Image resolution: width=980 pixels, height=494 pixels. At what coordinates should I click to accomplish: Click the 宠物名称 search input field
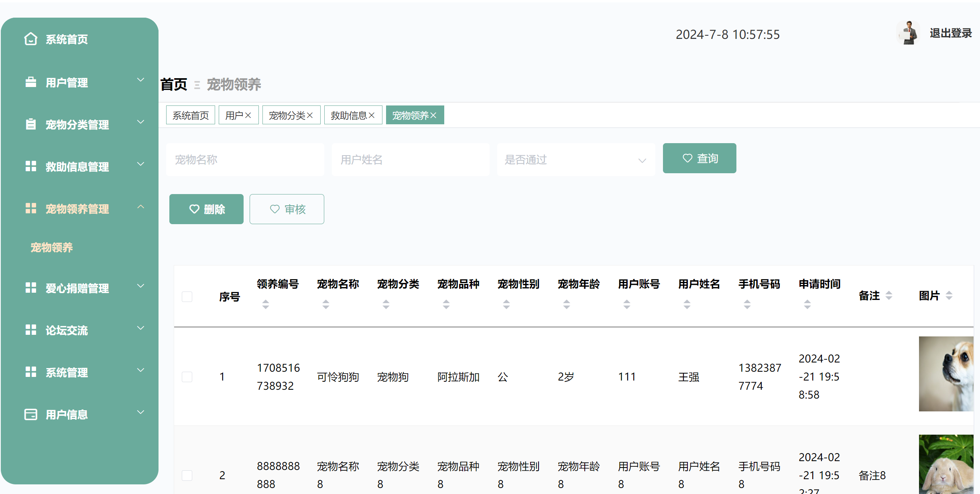(245, 160)
